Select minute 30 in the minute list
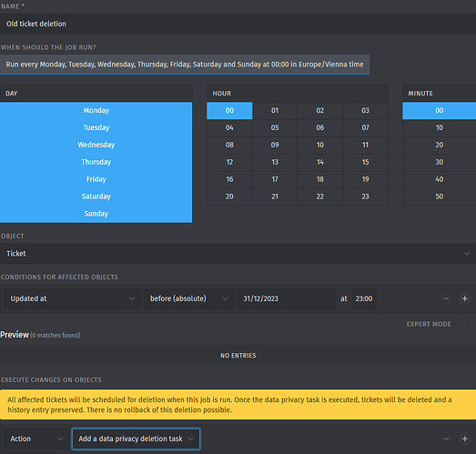The height and width of the screenshot is (454, 476). pos(440,162)
